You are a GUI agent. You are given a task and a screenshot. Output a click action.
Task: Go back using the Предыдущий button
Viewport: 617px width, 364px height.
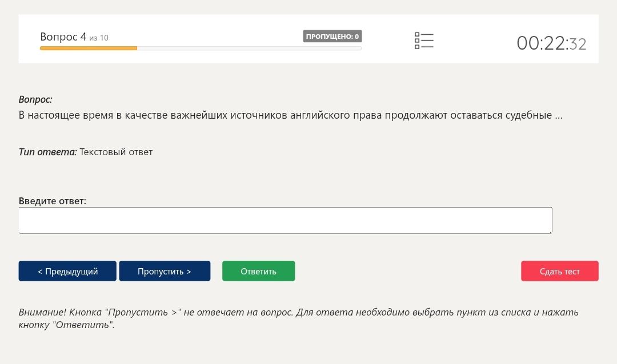(x=67, y=271)
